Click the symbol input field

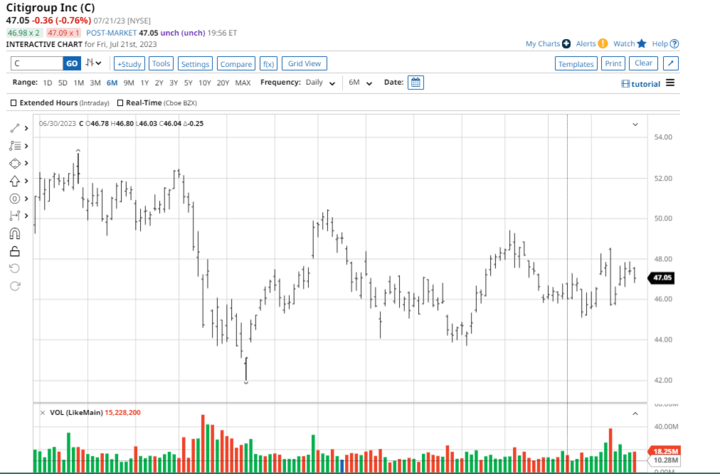(x=37, y=63)
